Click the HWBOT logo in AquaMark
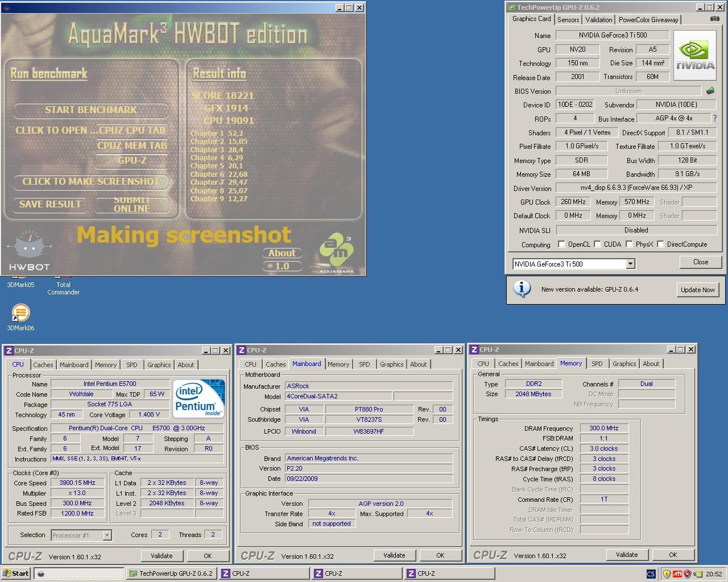The width and height of the screenshot is (728, 582). click(29, 250)
